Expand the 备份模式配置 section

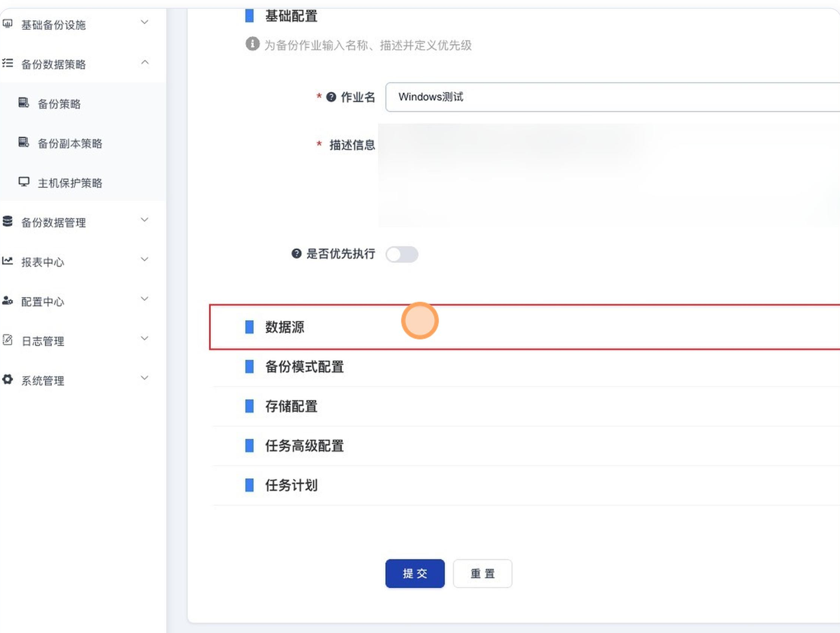click(x=527, y=367)
